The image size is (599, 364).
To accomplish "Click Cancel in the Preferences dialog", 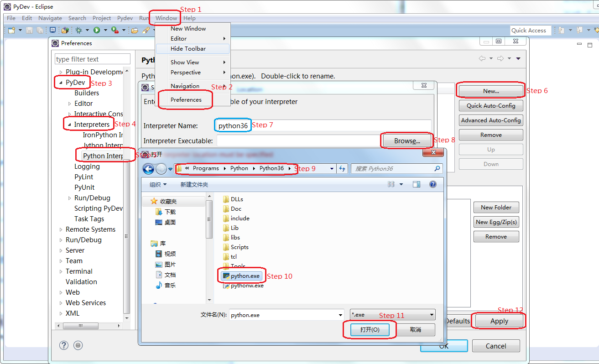I will click(496, 346).
